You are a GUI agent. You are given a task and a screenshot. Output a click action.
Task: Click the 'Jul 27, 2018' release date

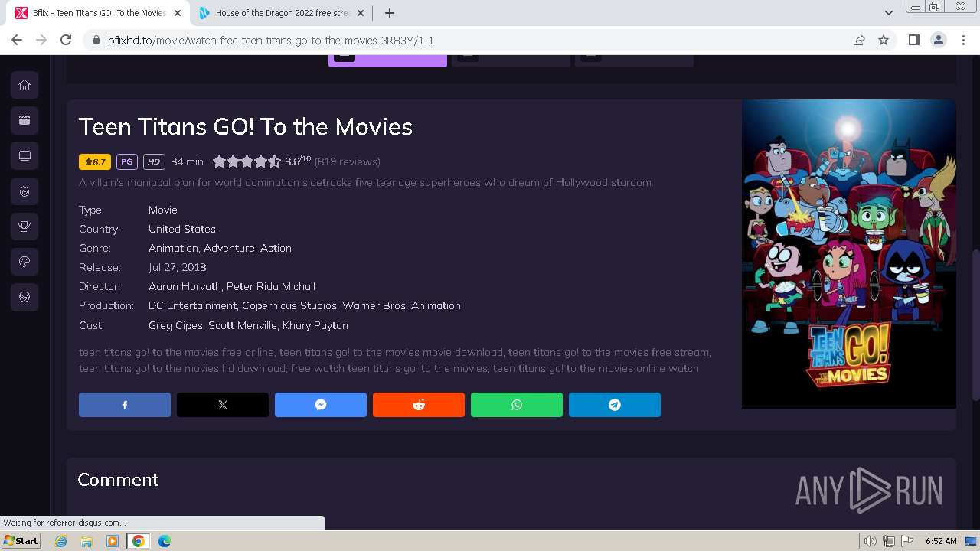177,267
